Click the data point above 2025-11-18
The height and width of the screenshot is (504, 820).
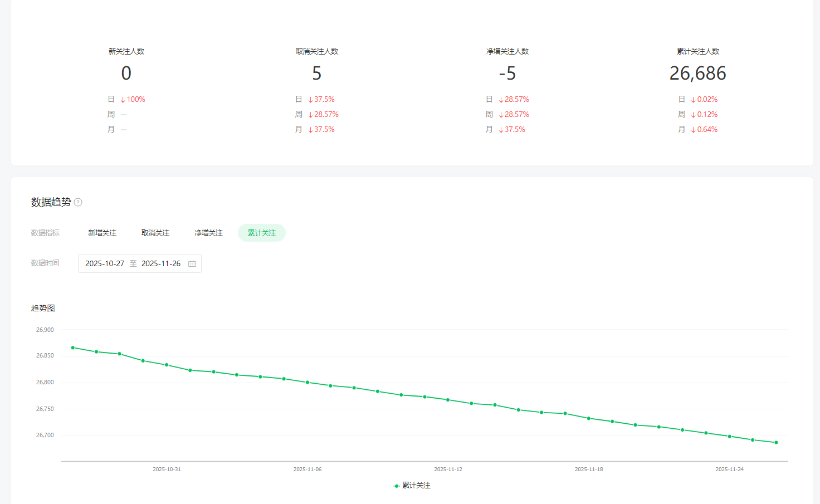pos(589,418)
